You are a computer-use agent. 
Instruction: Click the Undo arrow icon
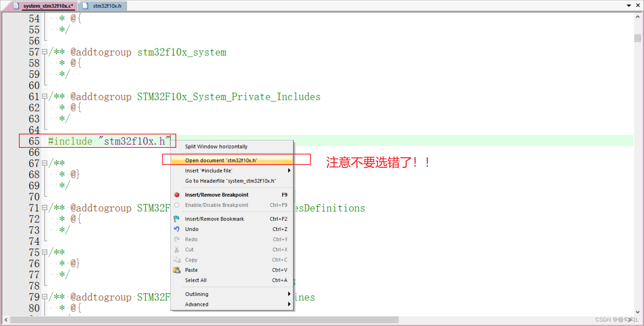point(177,229)
